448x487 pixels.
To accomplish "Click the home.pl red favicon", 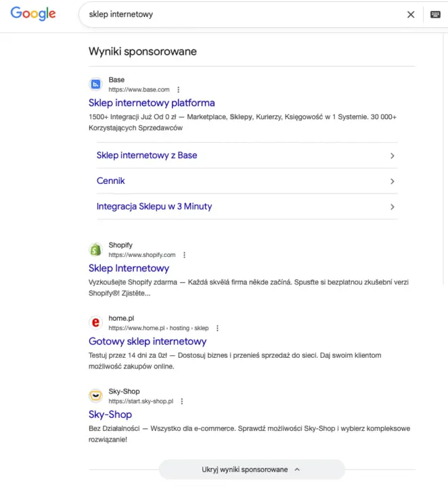I will click(x=95, y=323).
